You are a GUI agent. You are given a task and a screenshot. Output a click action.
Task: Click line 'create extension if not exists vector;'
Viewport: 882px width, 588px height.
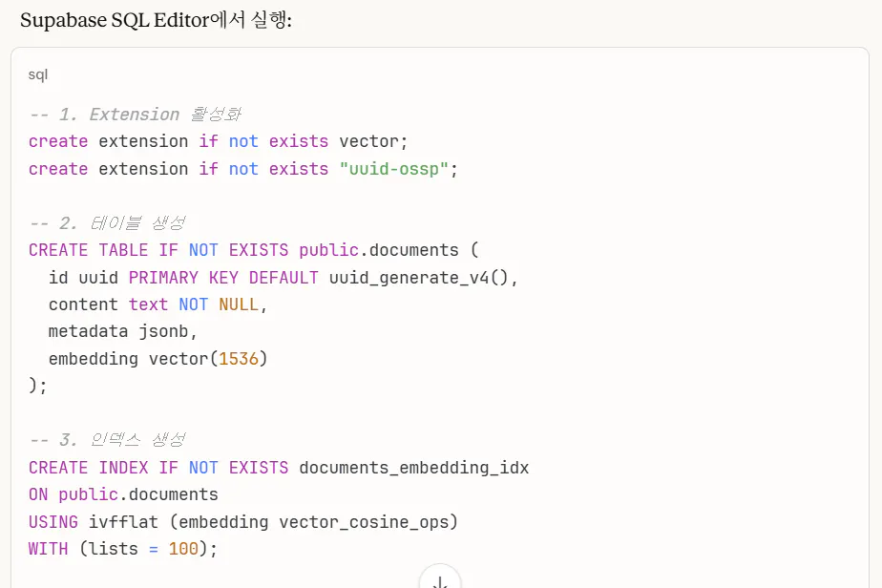(x=218, y=141)
